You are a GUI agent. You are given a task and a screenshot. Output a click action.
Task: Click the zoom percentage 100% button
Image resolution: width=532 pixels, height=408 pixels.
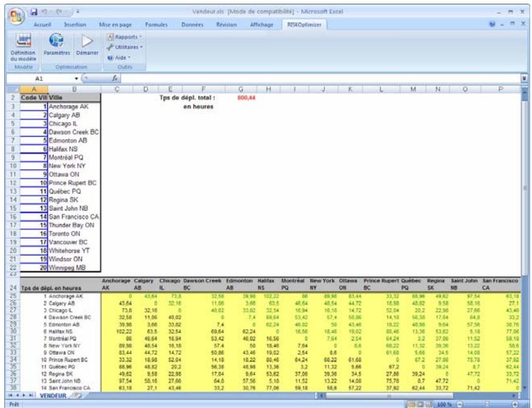pyautogui.click(x=444, y=403)
